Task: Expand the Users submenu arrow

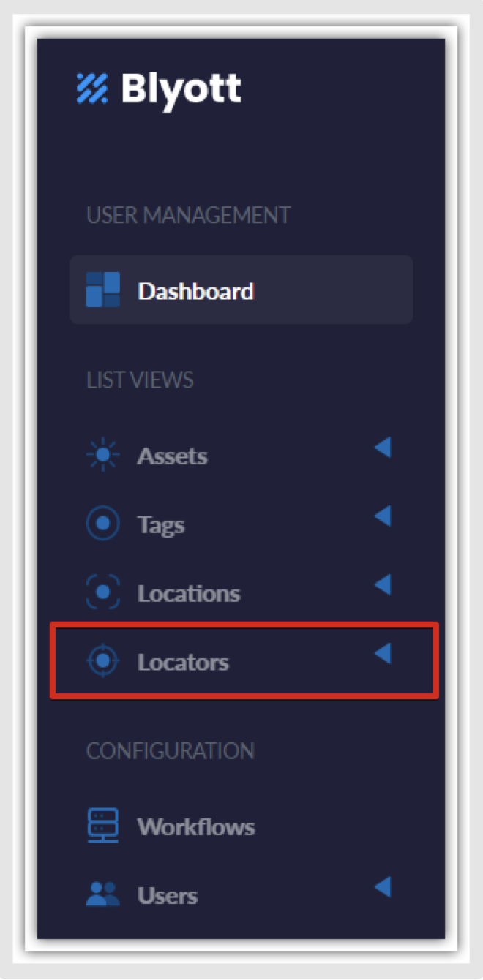Action: point(383,887)
